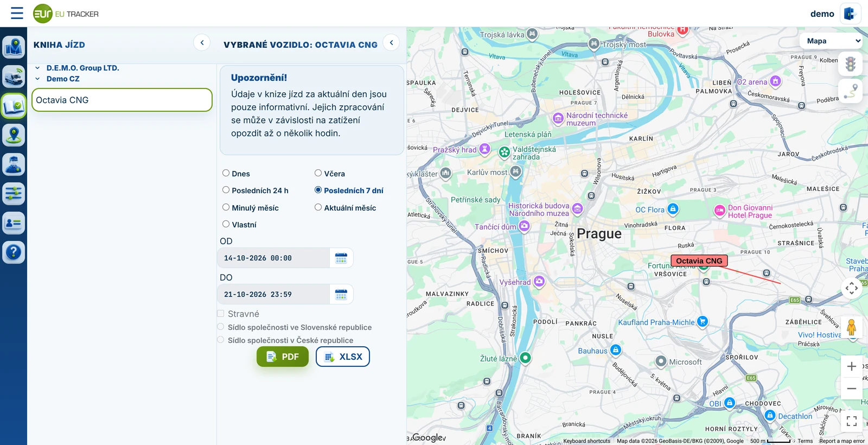Viewport: 868px width, 445px height.
Task: Click the Octavia CNG map marker label
Action: (699, 261)
